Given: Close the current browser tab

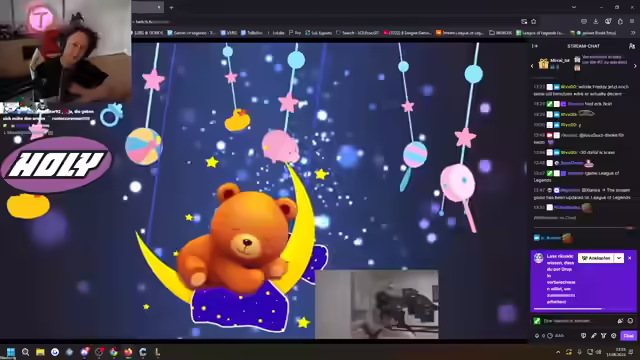Looking at the screenshot, I should (159, 7).
